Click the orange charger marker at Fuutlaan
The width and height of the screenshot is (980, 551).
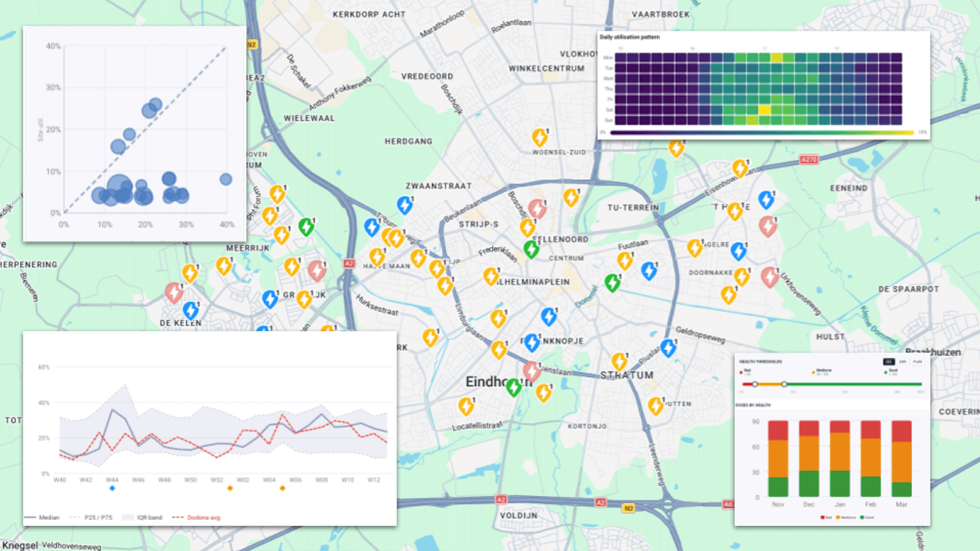pyautogui.click(x=625, y=261)
